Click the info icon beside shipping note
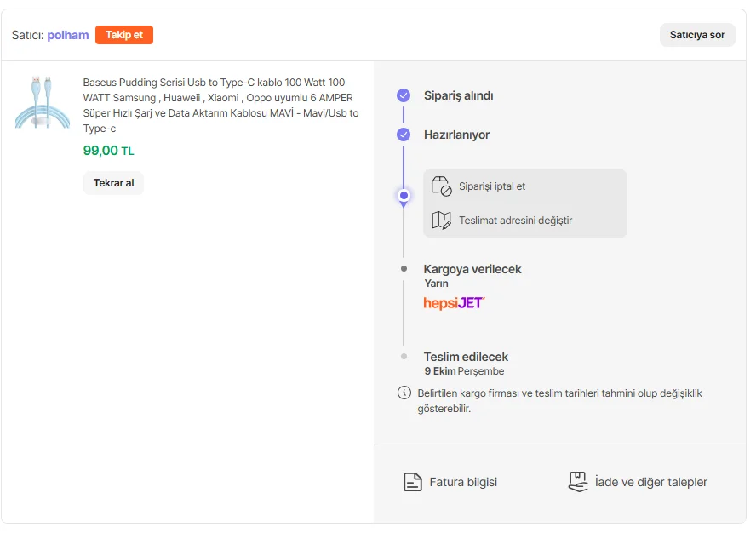This screenshot has width=756, height=533. tap(404, 393)
